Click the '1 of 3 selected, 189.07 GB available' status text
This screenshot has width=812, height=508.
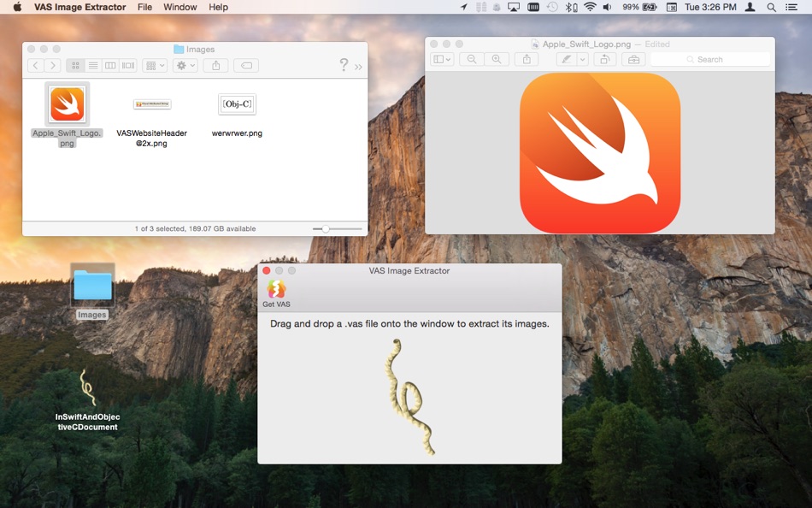pyautogui.click(x=195, y=228)
